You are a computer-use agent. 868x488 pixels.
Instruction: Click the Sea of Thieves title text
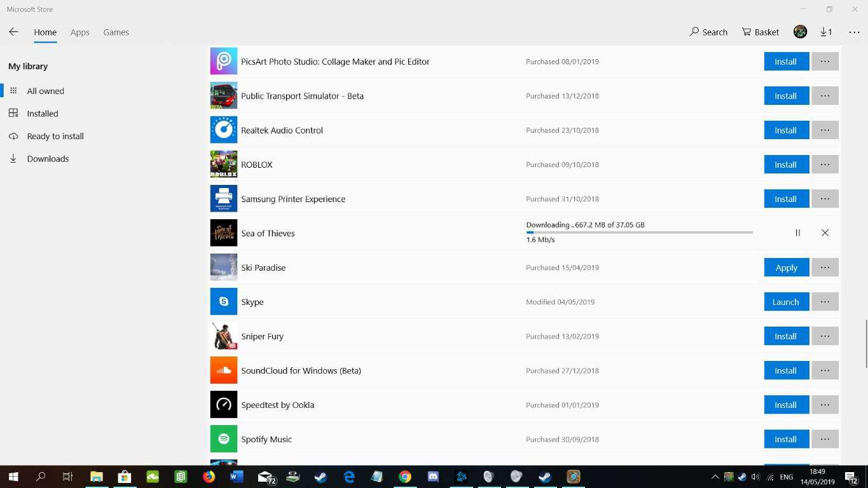[268, 233]
